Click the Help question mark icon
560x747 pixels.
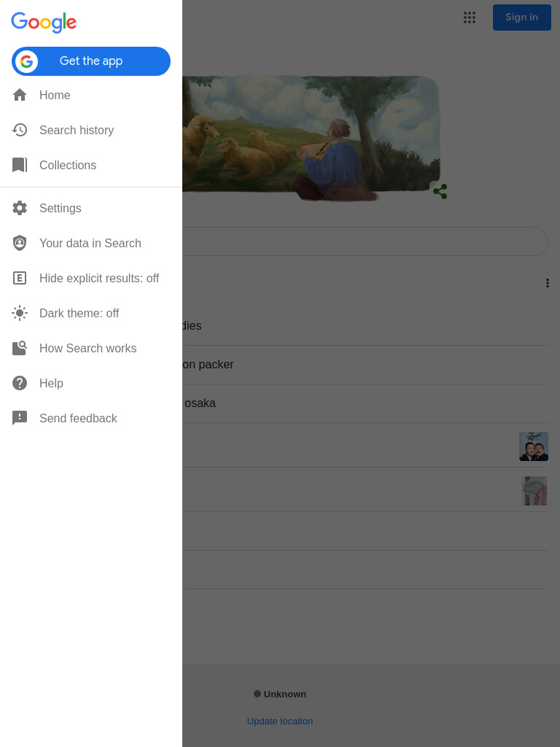[20, 383]
